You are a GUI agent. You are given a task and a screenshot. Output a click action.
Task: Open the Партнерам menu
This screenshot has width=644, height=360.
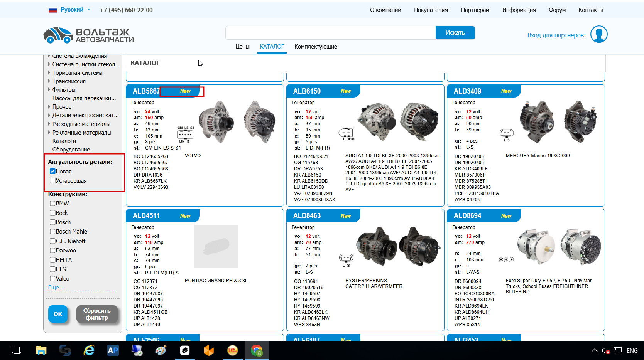(475, 10)
